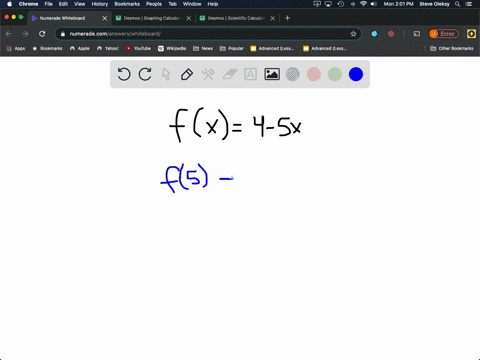Pick the eraser tool
Image resolution: width=480 pixels, height=360 pixels.
[229, 74]
